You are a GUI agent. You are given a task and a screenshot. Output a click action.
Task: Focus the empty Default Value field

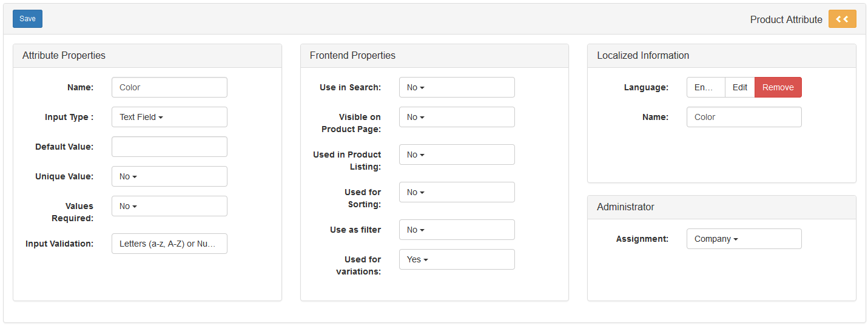click(x=169, y=147)
